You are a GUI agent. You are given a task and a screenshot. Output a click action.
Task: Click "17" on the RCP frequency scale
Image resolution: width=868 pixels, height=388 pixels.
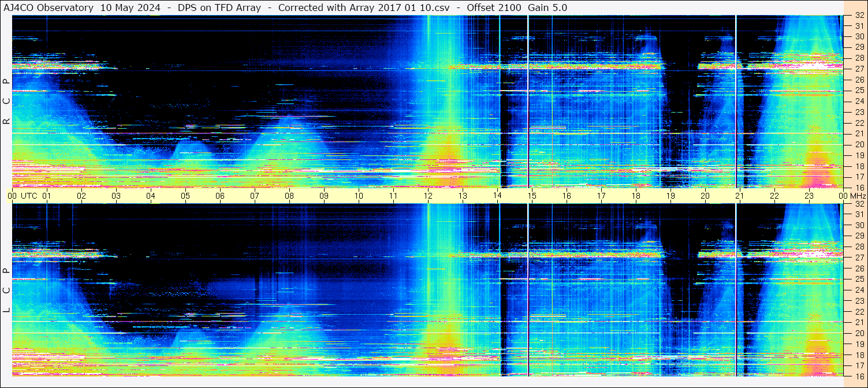tap(859, 177)
